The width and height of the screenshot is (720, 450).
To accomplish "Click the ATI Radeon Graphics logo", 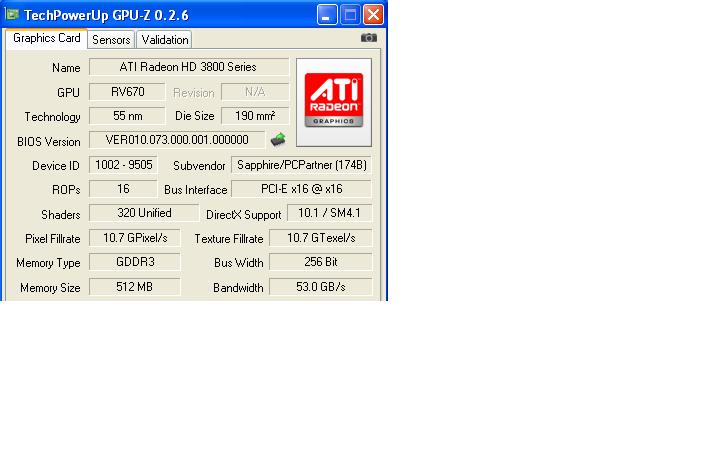I will [x=334, y=102].
